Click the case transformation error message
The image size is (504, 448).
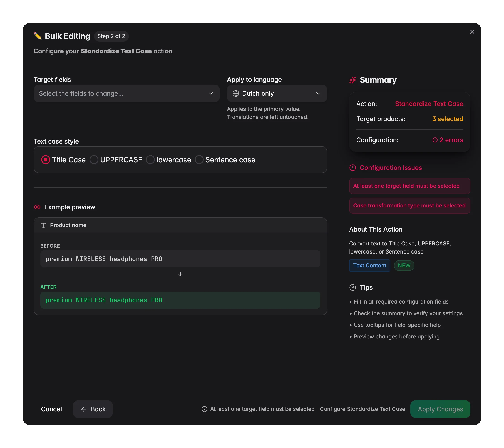click(410, 206)
